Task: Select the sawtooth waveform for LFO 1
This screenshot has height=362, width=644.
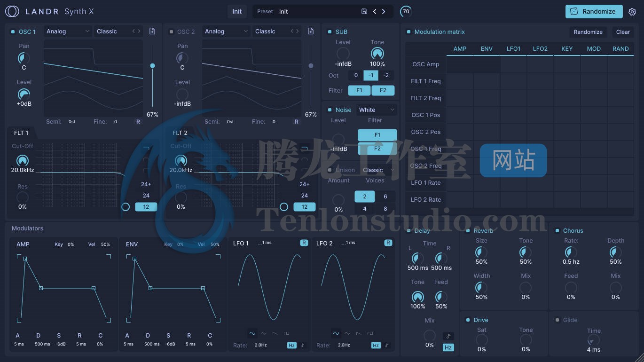Action: point(275,333)
